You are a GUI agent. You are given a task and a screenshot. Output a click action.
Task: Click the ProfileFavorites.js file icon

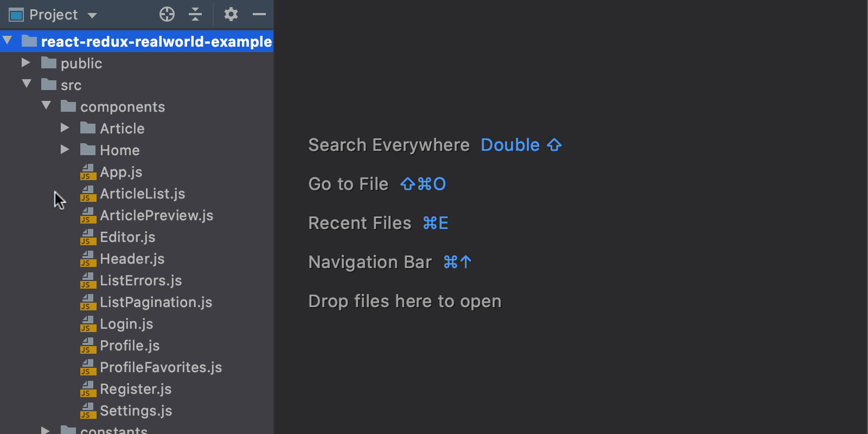(x=88, y=367)
